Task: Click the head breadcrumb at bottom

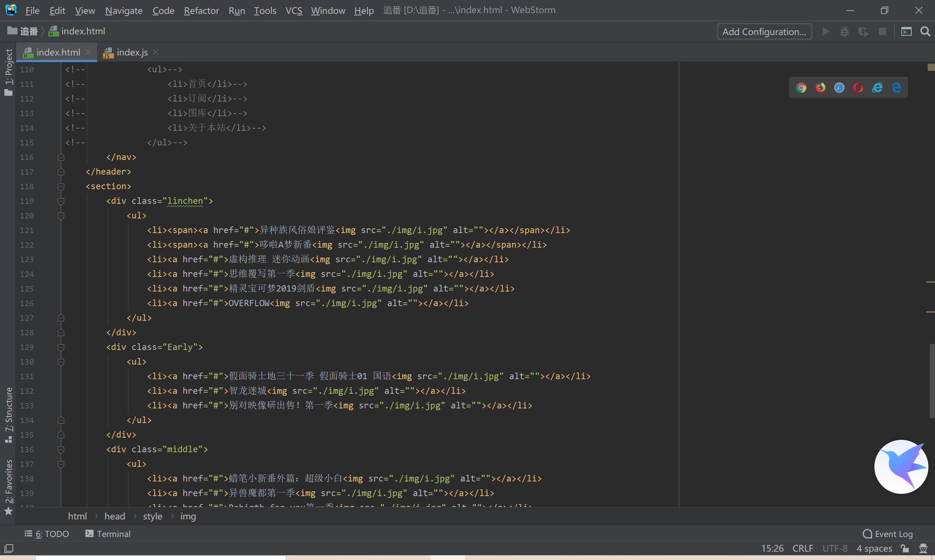Action: pos(115,516)
